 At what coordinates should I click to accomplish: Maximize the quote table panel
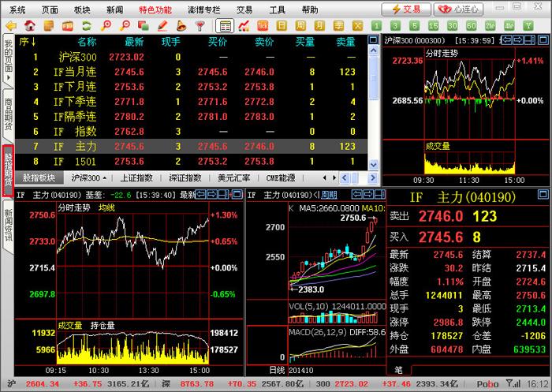tap(374, 39)
